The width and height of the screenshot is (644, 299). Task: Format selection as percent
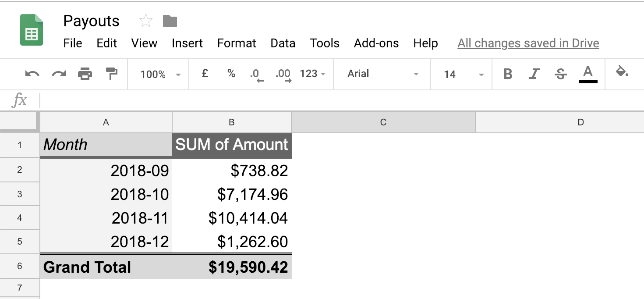pos(231,74)
